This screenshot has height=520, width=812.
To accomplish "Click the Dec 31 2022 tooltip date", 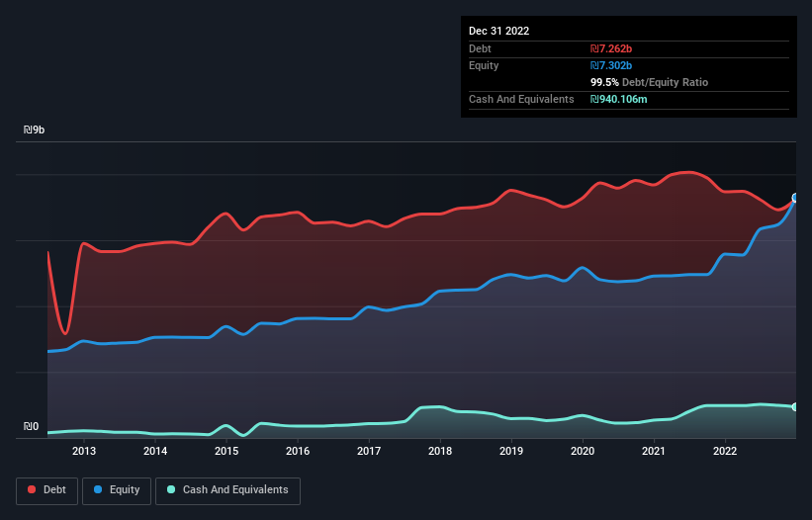I will (x=498, y=31).
